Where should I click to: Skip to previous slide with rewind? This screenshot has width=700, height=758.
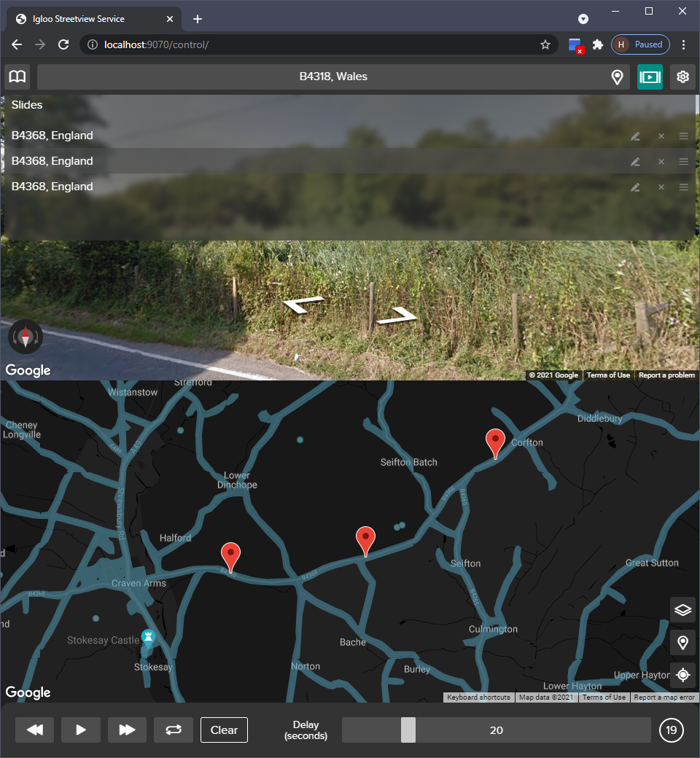(x=35, y=730)
